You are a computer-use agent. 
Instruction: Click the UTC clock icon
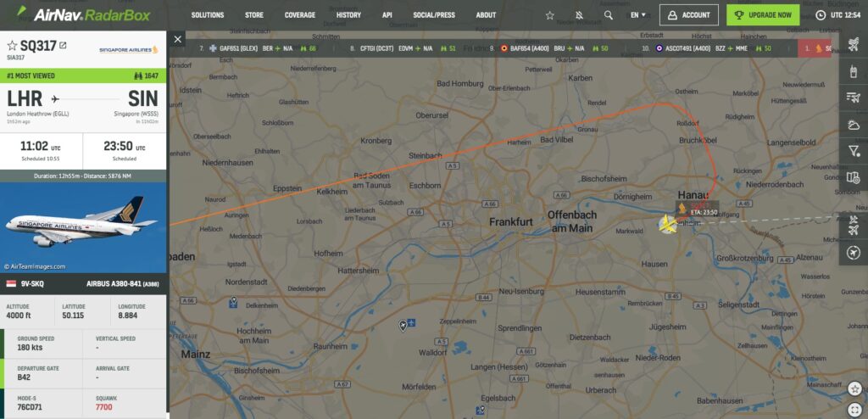[x=821, y=15]
